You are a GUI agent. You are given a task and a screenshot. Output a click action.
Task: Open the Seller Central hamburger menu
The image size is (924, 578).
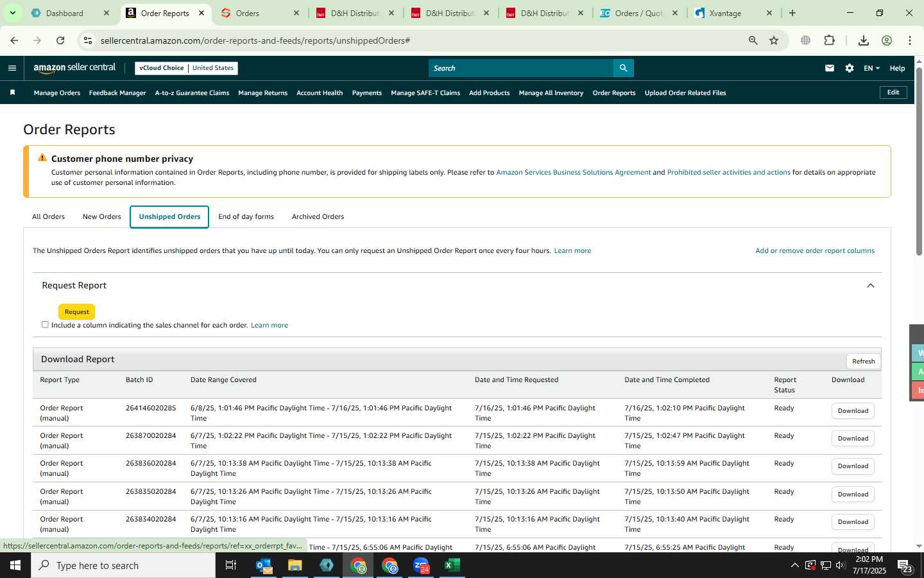(12, 68)
